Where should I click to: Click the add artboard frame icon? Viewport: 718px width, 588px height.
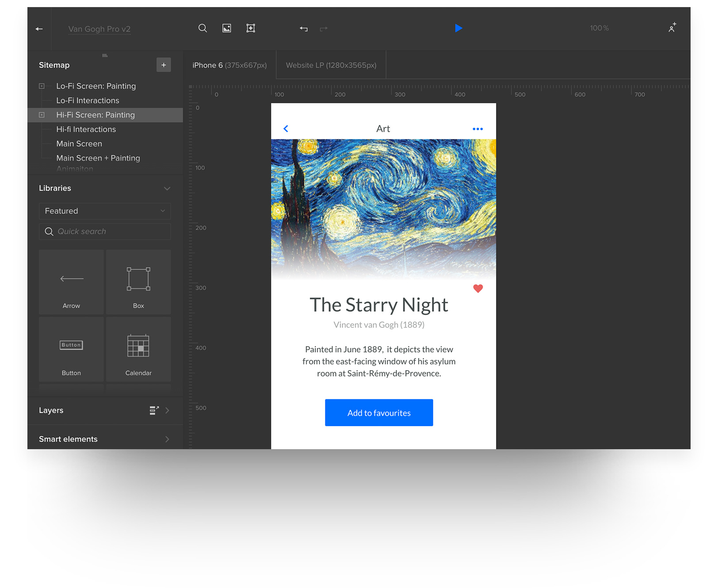pyautogui.click(x=251, y=28)
